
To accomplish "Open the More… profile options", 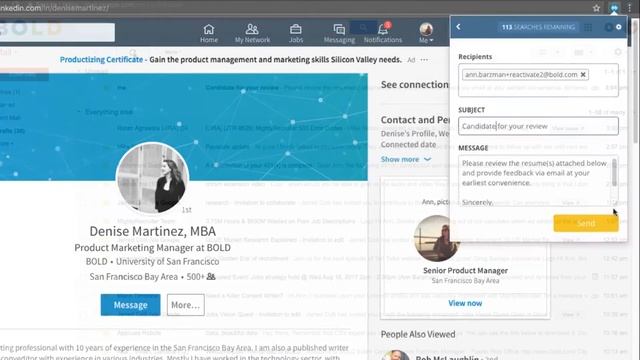I will pyautogui.click(x=185, y=305).
